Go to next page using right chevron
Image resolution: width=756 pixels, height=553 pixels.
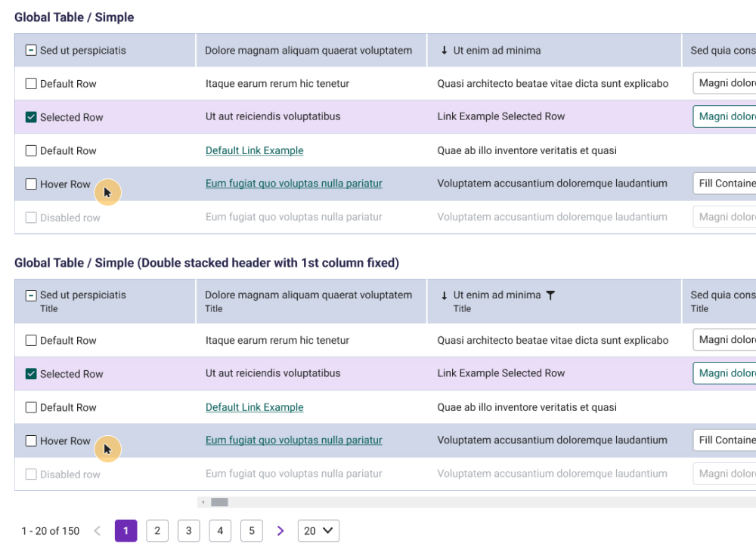pos(280,531)
